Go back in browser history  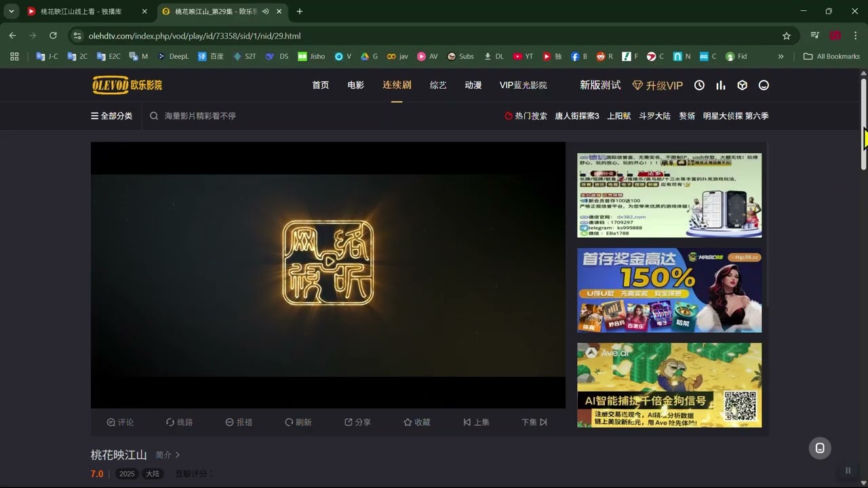[x=12, y=35]
